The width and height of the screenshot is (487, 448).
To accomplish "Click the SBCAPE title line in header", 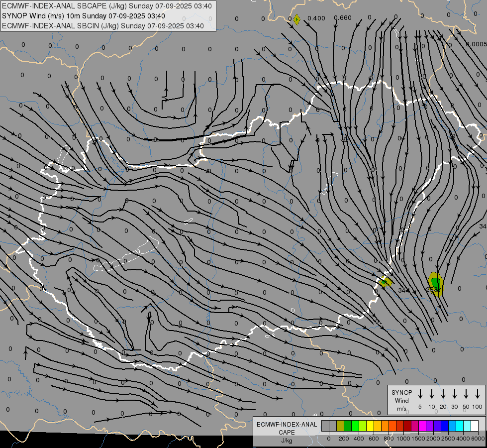I will [107, 6].
